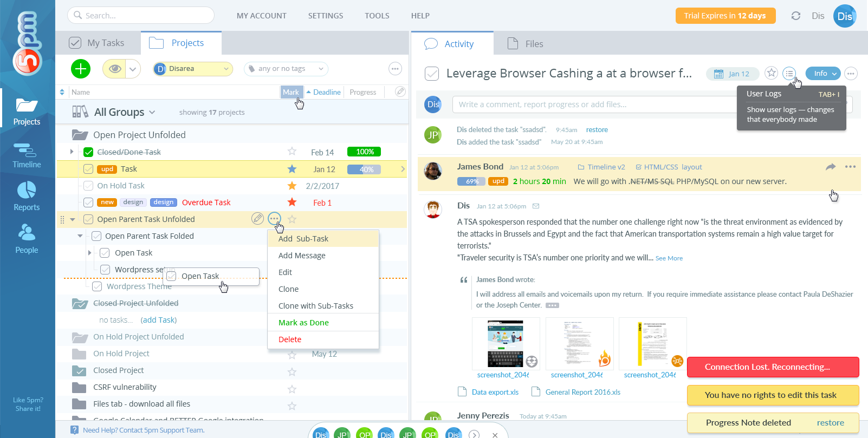Open the any or no tags dropdown
The height and width of the screenshot is (438, 868).
(286, 69)
